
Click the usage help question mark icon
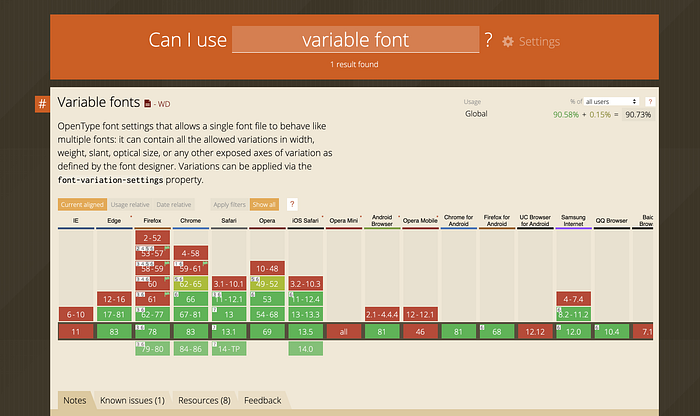[x=650, y=102]
